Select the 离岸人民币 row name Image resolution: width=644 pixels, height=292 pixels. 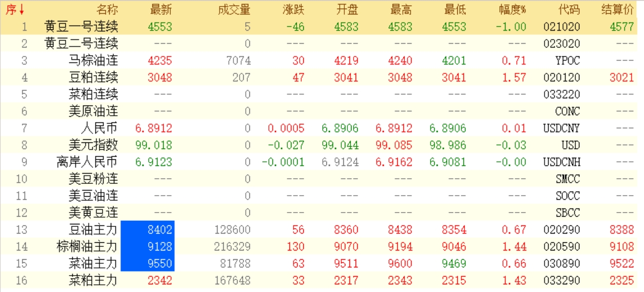87,162
